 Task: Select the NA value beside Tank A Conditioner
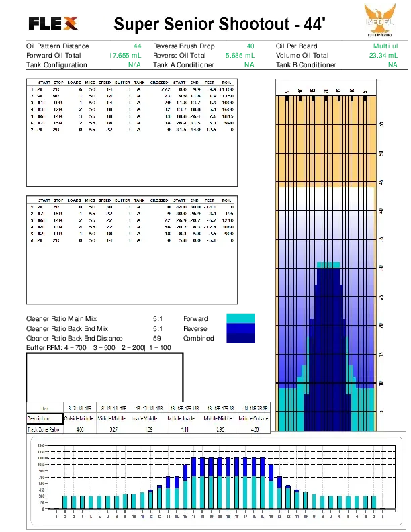pos(250,64)
